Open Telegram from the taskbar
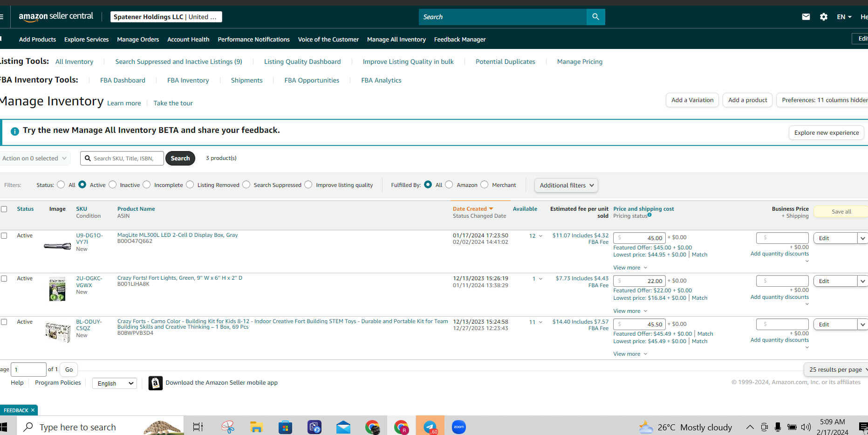The width and height of the screenshot is (868, 435). (430, 426)
